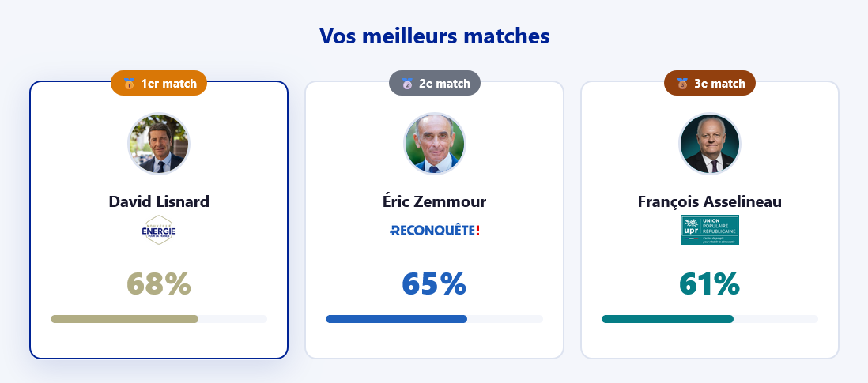
Task: Click the Reconquête! party logo
Action: 434,231
